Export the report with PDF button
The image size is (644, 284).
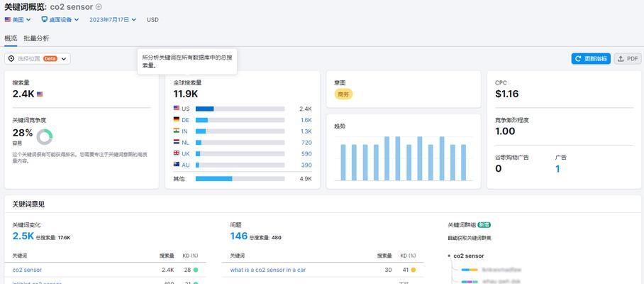click(628, 59)
